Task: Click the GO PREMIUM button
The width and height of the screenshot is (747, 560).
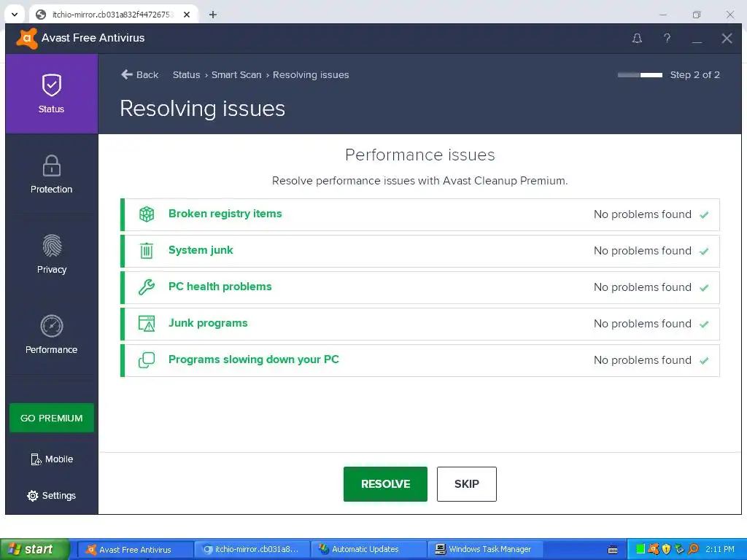Action: pos(52,418)
